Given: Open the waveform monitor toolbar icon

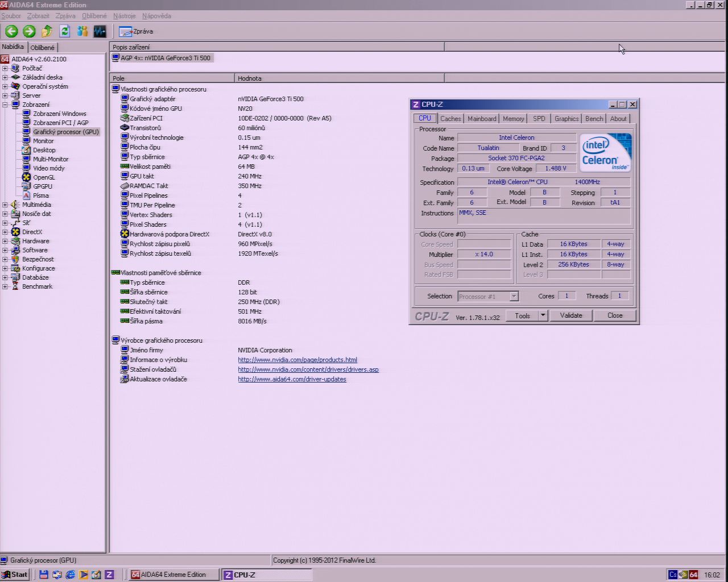Looking at the screenshot, I should [x=100, y=31].
